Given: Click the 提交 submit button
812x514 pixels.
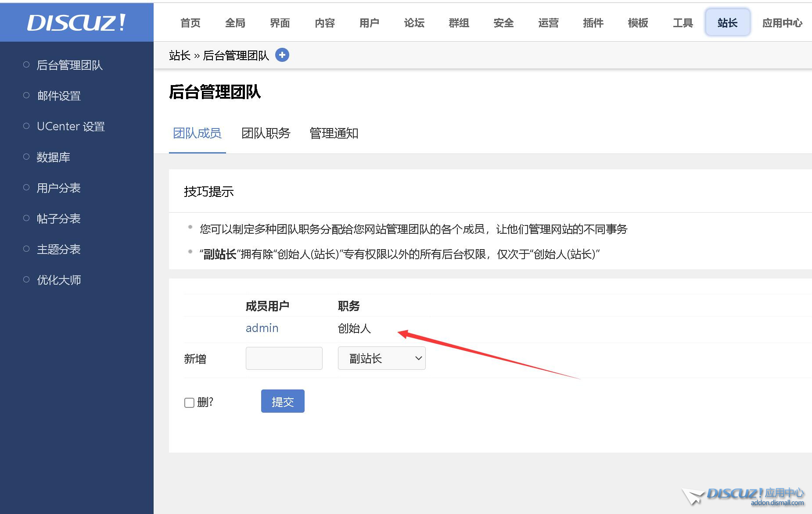Looking at the screenshot, I should 282,401.
